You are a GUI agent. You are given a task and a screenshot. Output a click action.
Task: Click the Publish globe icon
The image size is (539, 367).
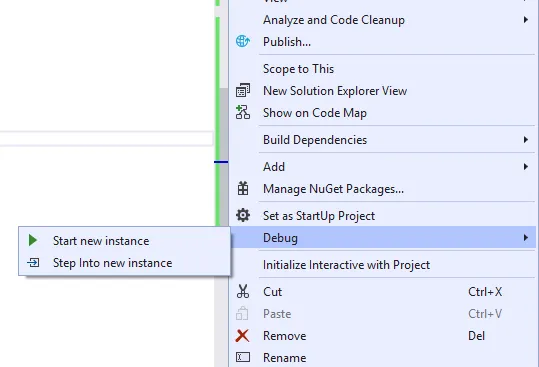243,41
